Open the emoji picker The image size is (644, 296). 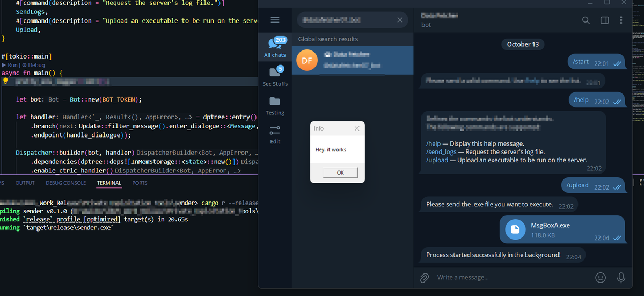click(601, 277)
